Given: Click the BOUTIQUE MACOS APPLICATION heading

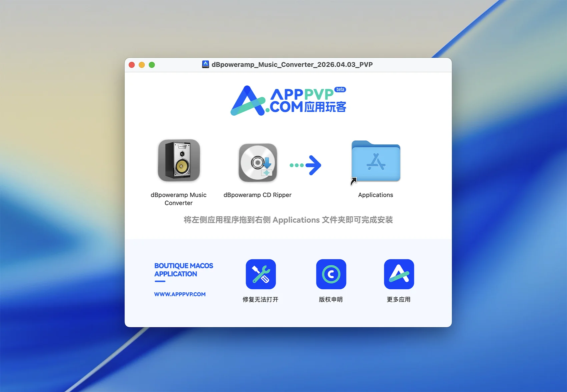Looking at the screenshot, I should point(183,270).
